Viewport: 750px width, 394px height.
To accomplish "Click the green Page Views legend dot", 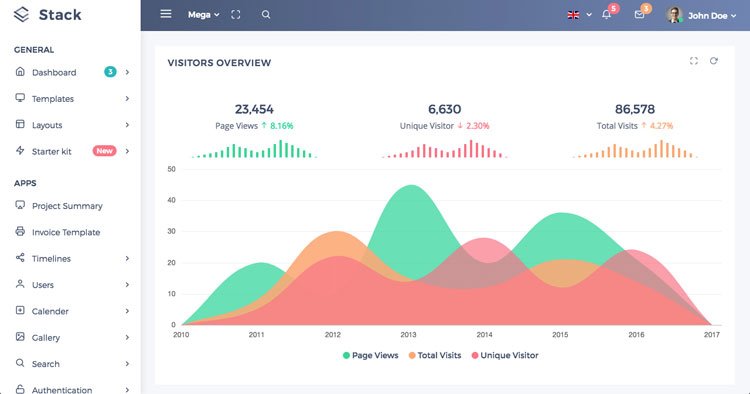I will [x=346, y=355].
